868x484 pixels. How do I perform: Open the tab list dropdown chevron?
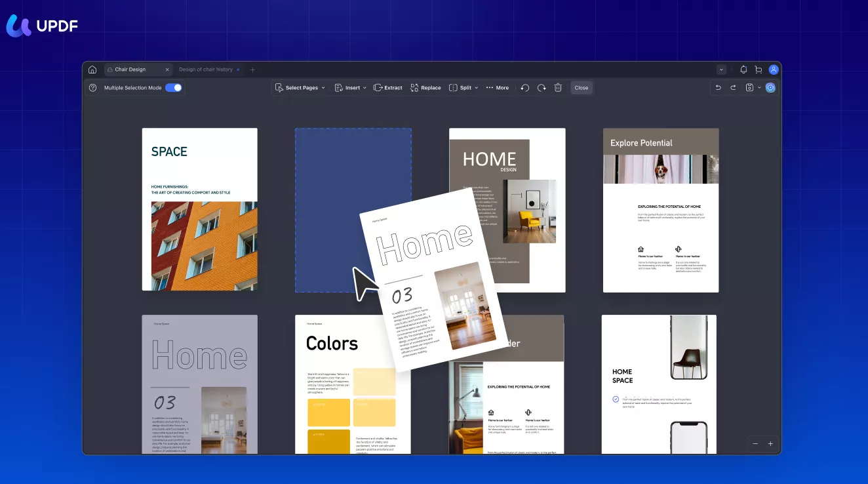click(722, 70)
